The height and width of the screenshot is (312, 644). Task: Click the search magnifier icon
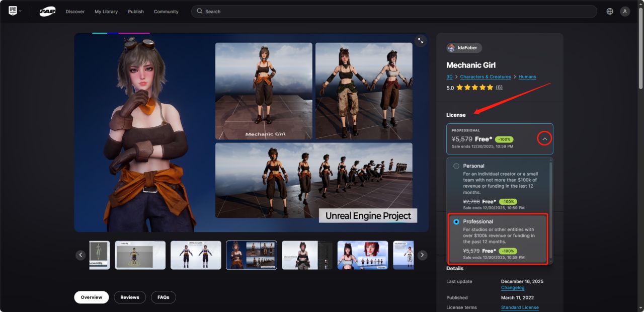200,11
